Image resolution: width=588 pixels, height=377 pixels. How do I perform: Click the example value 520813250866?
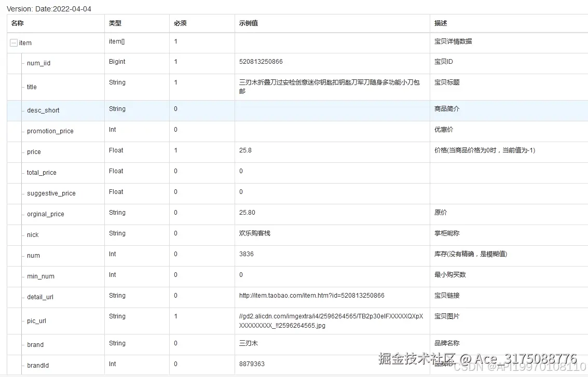[x=261, y=62]
